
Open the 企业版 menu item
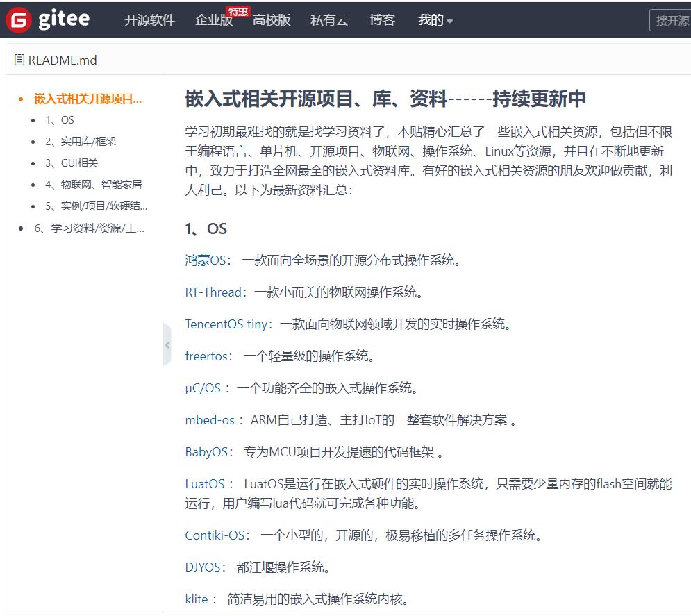pyautogui.click(x=213, y=21)
